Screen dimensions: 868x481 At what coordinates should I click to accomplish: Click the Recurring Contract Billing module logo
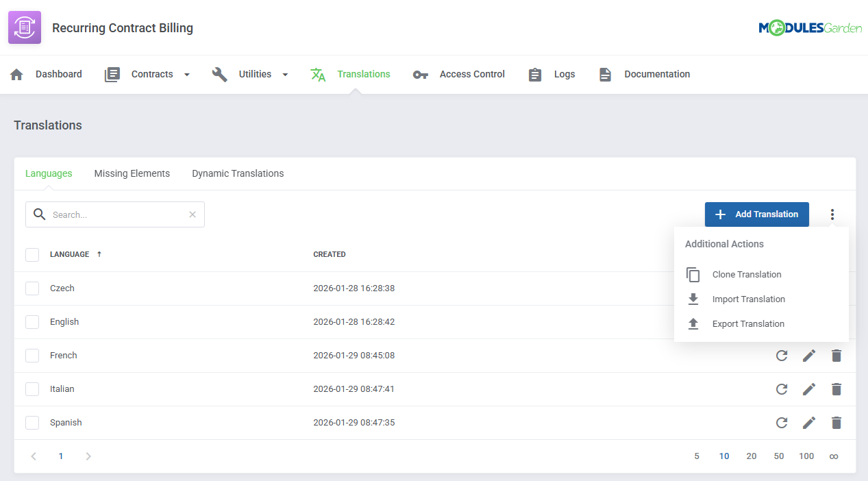coord(24,27)
